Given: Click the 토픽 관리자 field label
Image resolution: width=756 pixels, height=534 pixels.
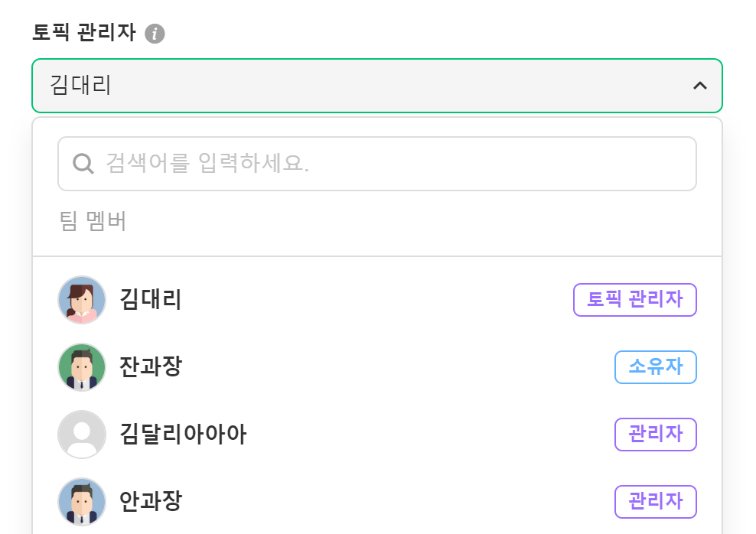Looking at the screenshot, I should point(84,33).
